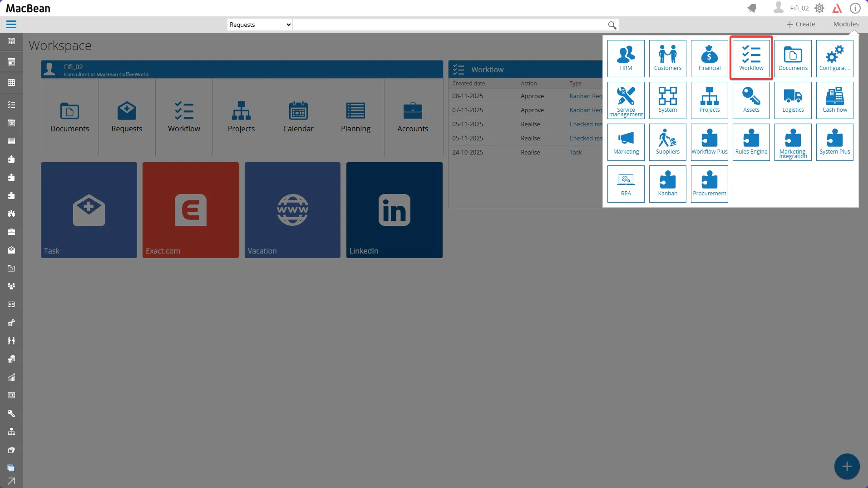868x488 pixels.
Task: Open the Marketing module tile
Action: (x=626, y=142)
